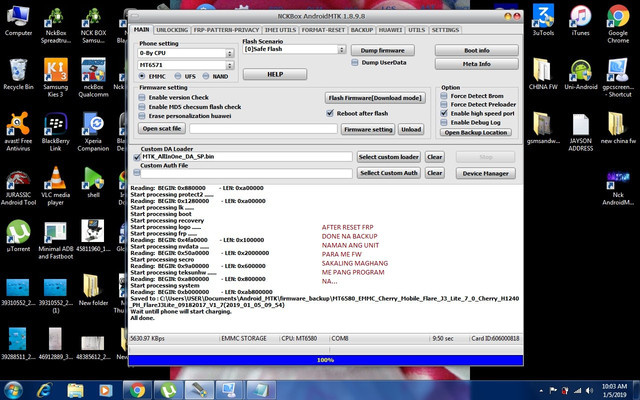Launch JURASSIC Android Tool shortcut
Viewport: 640px width, 400px height.
point(18,186)
